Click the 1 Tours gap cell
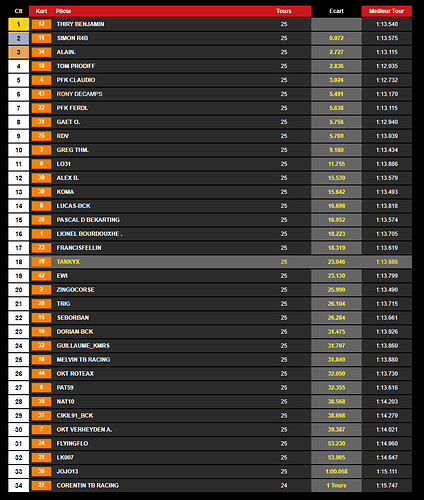Viewport: 424px width, 500px height. (x=336, y=485)
